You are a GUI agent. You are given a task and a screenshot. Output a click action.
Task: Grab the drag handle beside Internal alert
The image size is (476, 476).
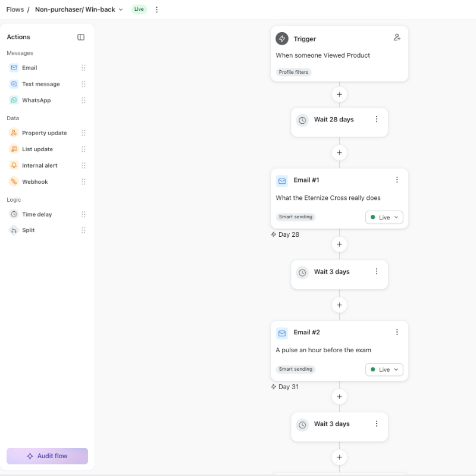pyautogui.click(x=83, y=165)
